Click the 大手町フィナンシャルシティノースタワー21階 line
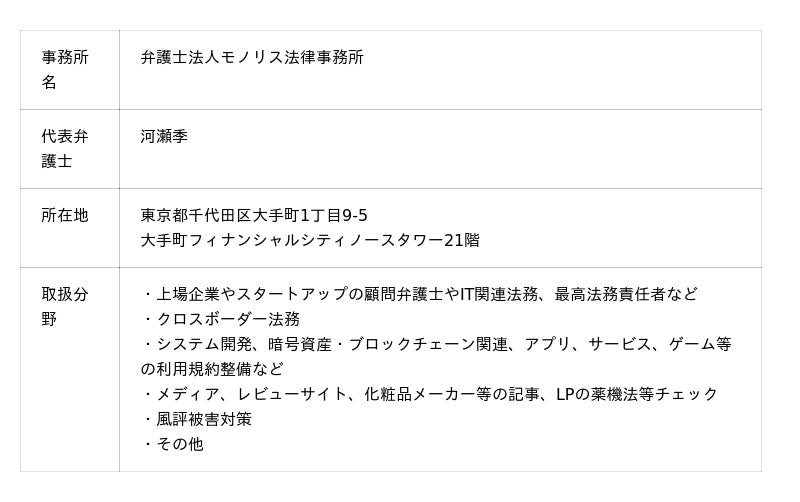The width and height of the screenshot is (800, 502). [x=309, y=240]
